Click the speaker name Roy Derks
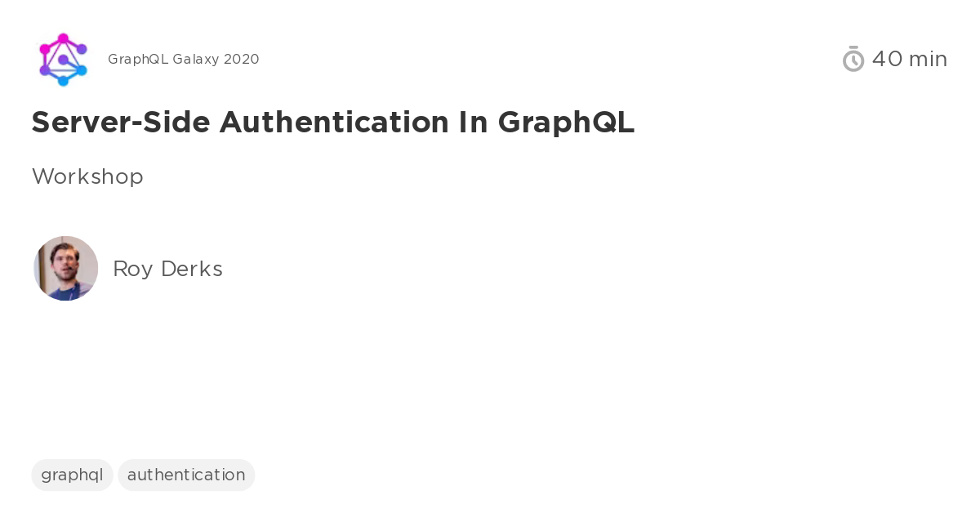 pos(167,269)
